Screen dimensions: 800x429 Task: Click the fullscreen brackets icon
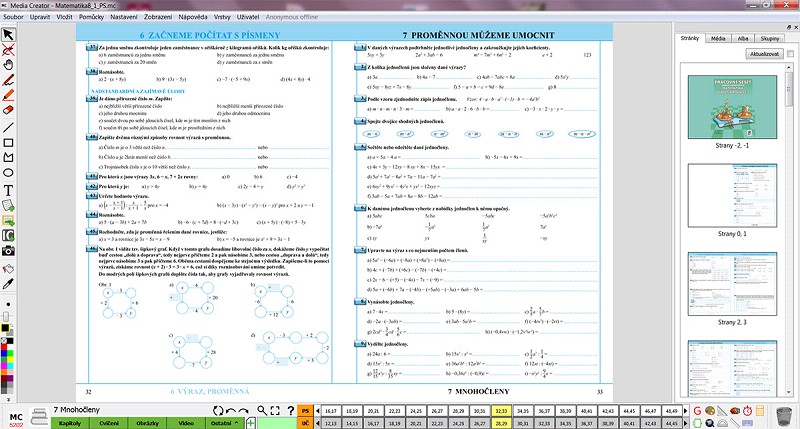point(275,410)
